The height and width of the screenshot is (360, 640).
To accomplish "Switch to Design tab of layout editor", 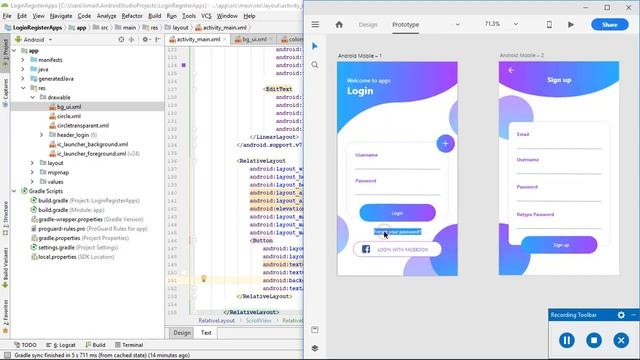I will click(182, 333).
